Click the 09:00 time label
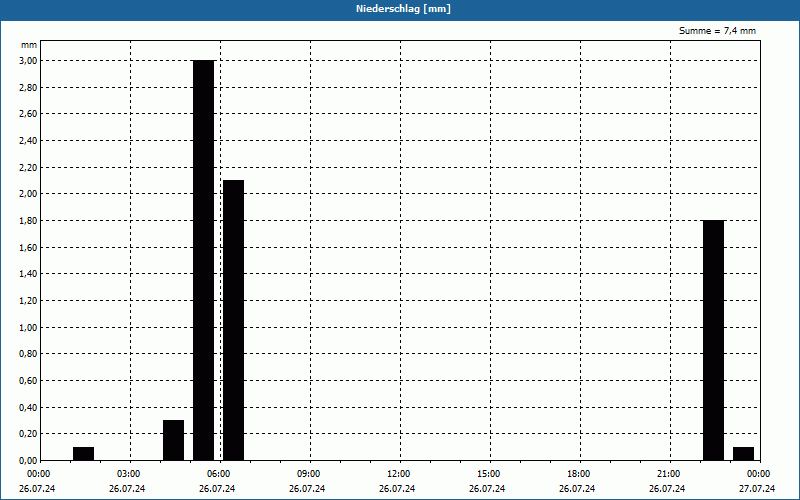 click(309, 474)
